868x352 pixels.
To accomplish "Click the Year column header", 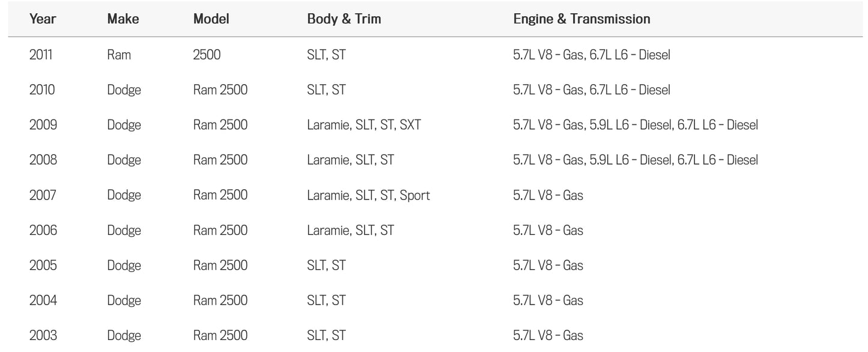I will click(43, 19).
